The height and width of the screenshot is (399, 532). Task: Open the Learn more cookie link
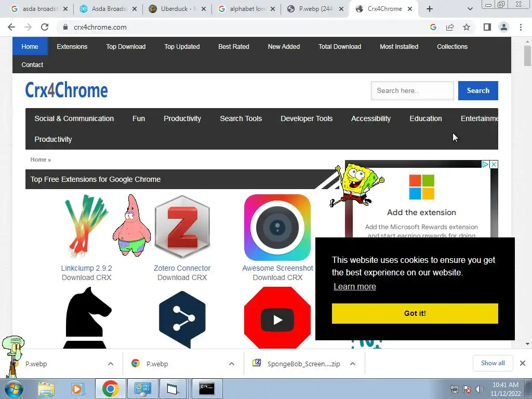[x=354, y=286]
